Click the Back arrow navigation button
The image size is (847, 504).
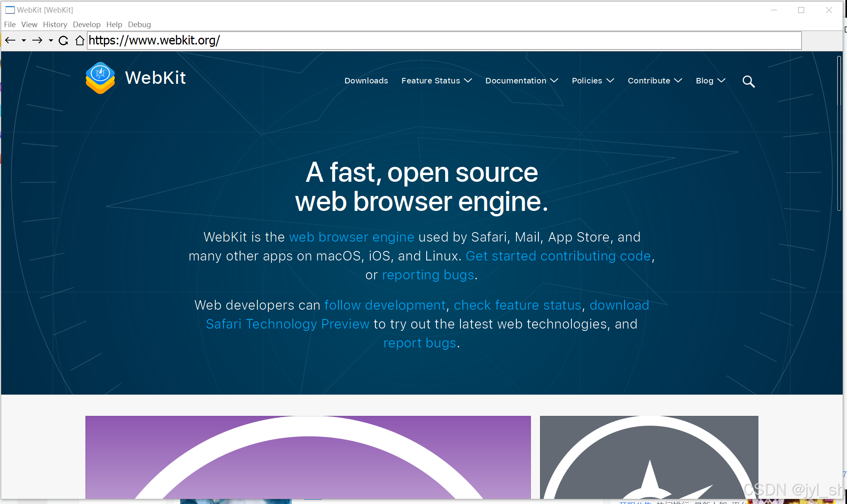10,41
